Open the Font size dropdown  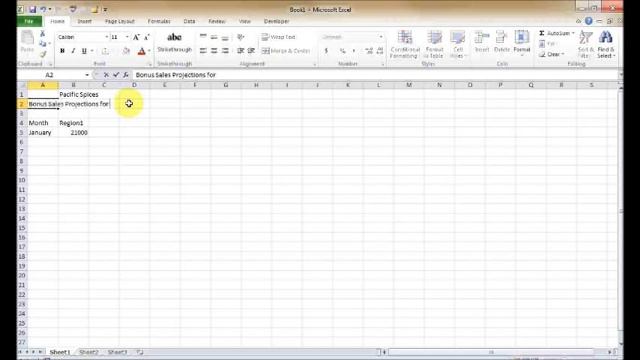[x=127, y=37]
